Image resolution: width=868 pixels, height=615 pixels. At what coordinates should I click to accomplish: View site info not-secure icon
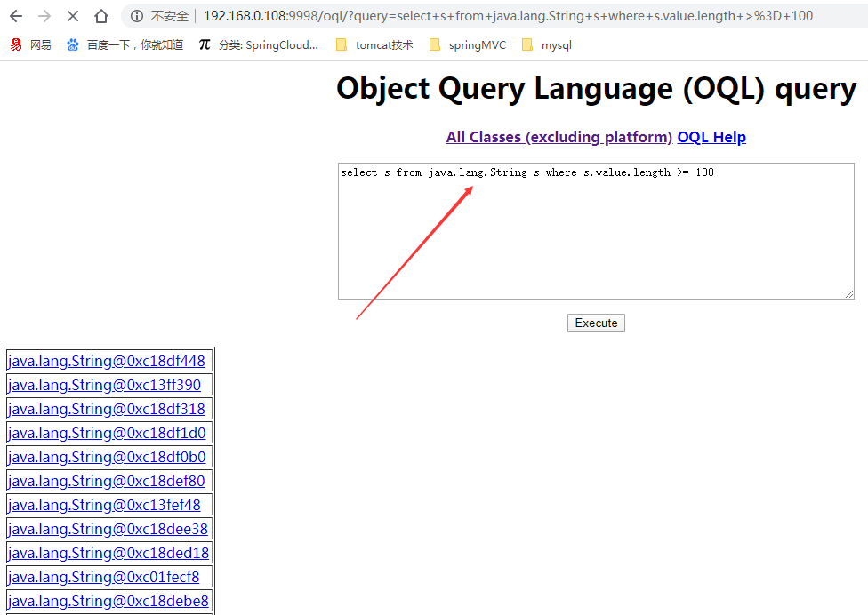click(137, 16)
